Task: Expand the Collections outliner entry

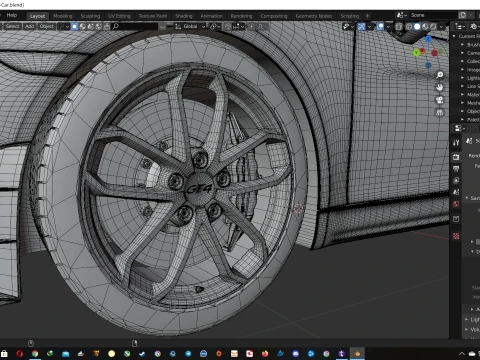Action: [462, 61]
